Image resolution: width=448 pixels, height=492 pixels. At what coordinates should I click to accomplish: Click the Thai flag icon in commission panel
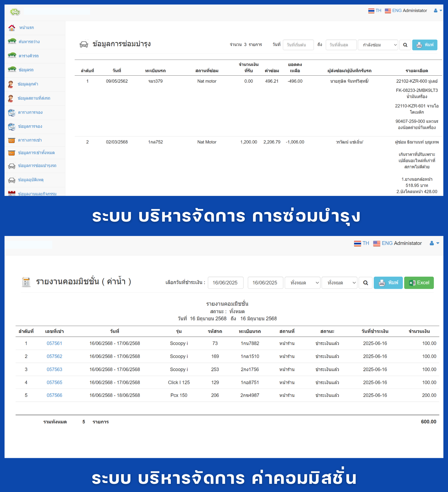358,243
